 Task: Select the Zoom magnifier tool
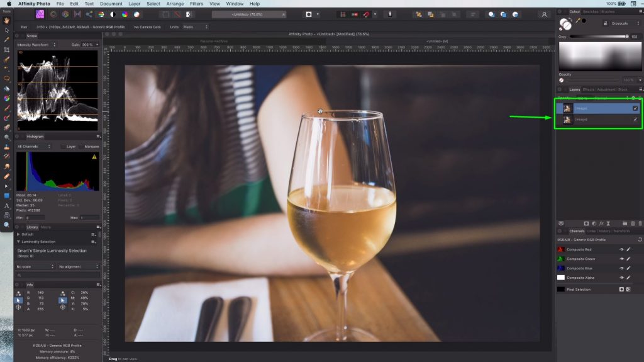6,225
